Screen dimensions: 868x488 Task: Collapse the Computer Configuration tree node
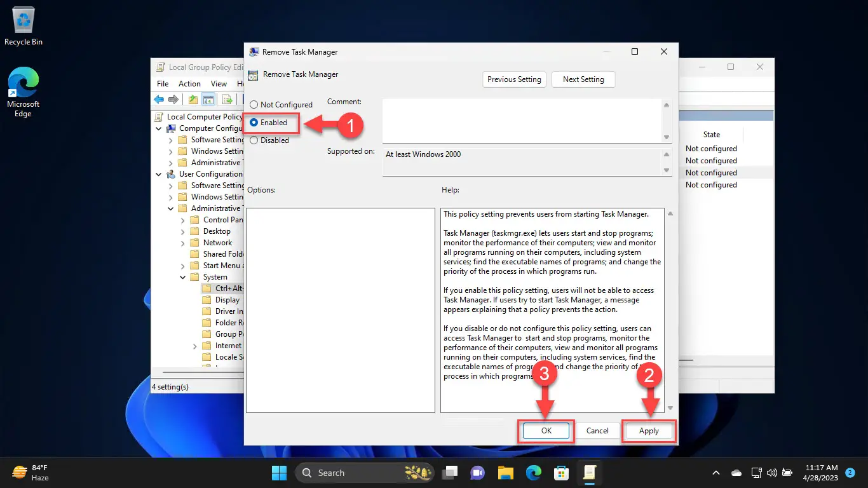tap(159, 128)
